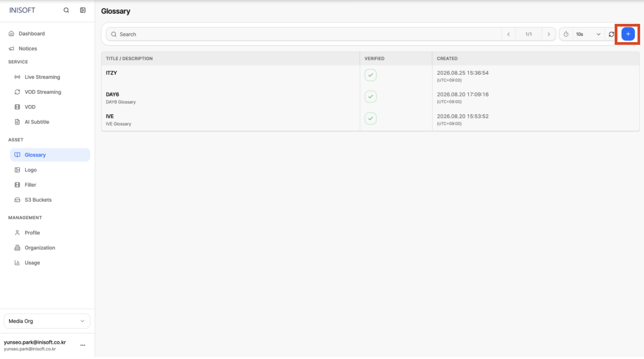Click created date 2026.08.25 15:36:54
This screenshot has height=359, width=644.
coord(463,73)
